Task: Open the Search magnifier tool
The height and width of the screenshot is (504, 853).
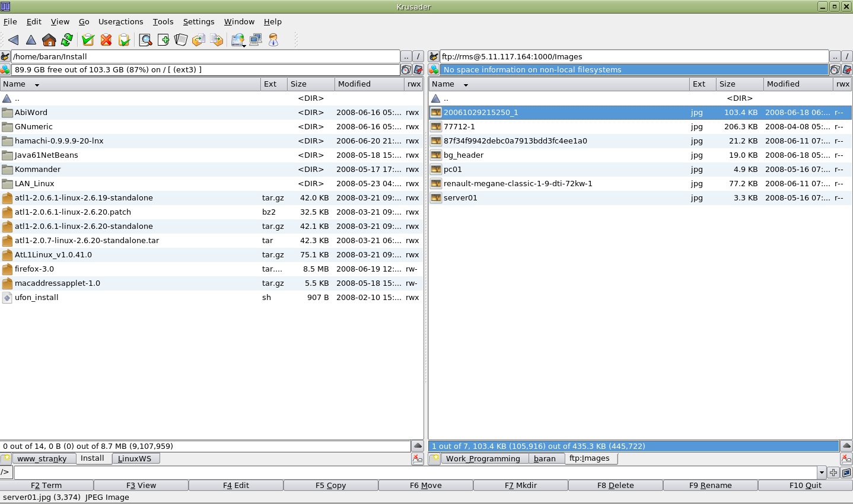Action: 145,40
